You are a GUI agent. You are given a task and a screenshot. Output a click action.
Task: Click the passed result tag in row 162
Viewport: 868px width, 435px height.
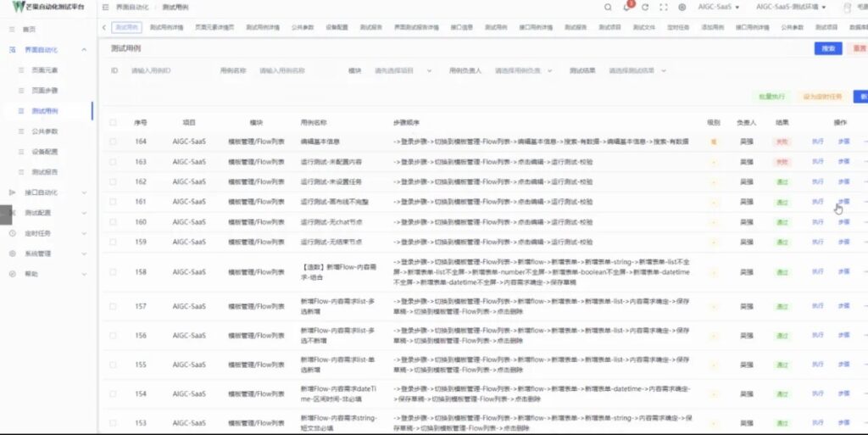[x=782, y=182]
